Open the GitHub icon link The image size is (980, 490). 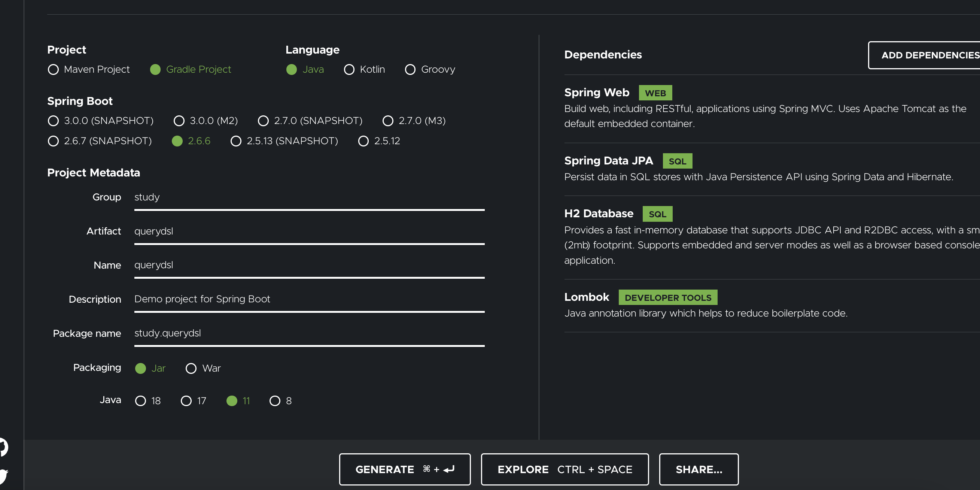(x=3, y=447)
